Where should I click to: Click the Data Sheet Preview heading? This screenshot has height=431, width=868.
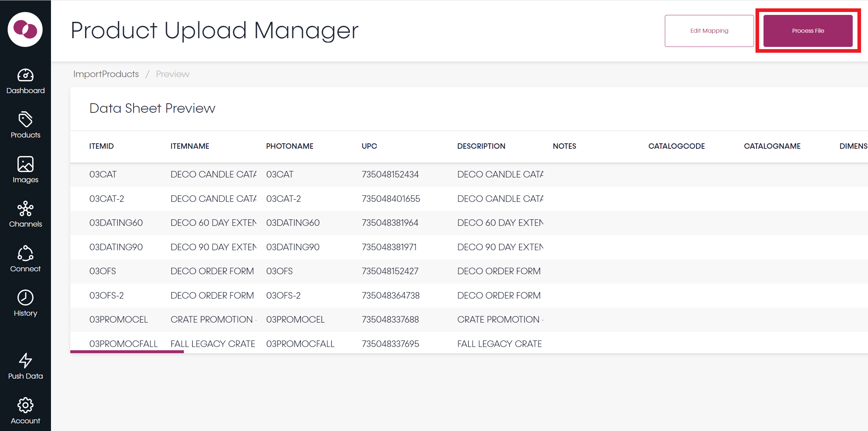tap(153, 108)
